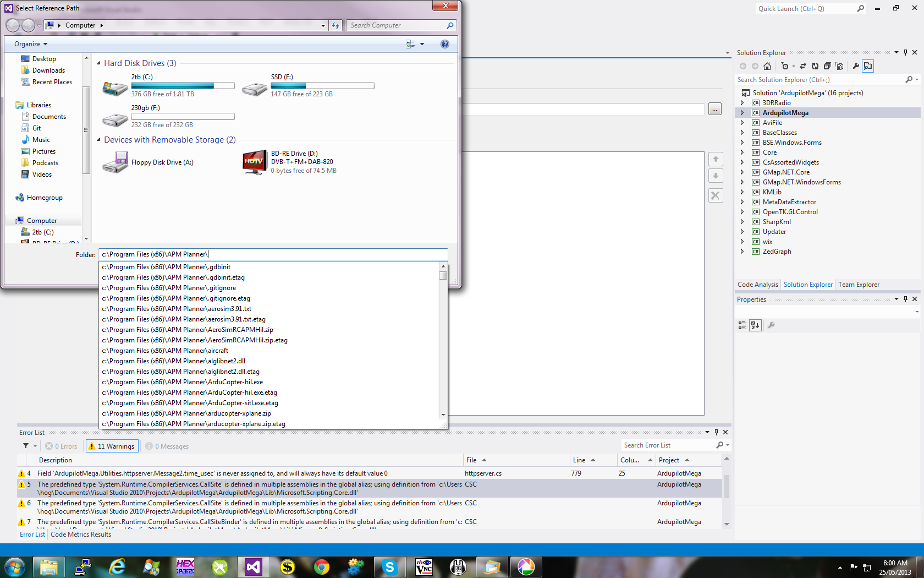Open the Error List filter dropdown arrow
924x578 pixels.
coord(35,446)
